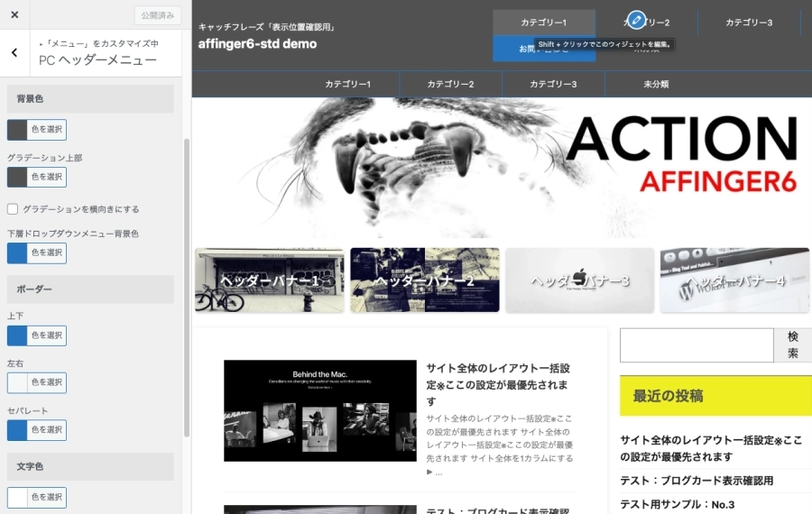Click カテゴリー2 in the lower navigation bar
Screen dimensions: 812x514
[450, 84]
